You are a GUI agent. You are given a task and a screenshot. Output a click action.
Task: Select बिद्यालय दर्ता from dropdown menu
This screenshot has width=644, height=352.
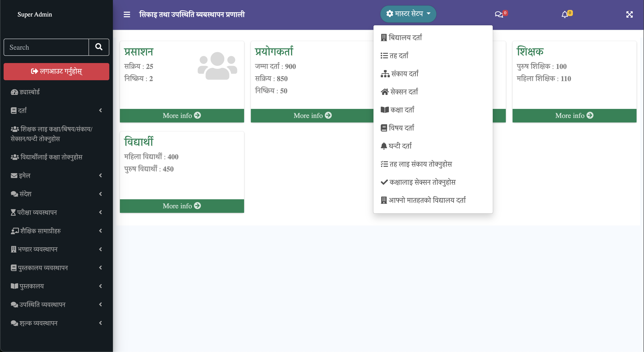[405, 38]
